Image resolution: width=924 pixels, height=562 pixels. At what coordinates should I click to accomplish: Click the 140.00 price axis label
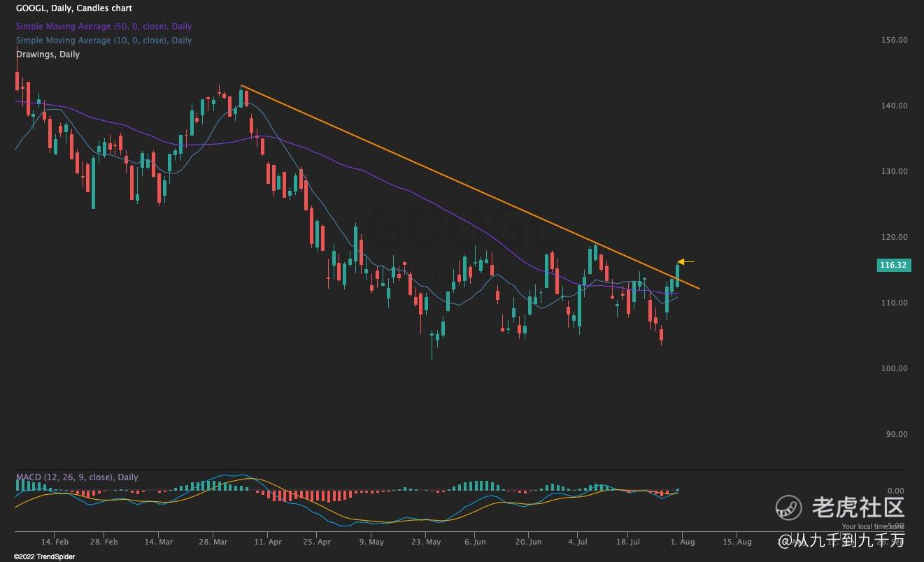(x=895, y=106)
